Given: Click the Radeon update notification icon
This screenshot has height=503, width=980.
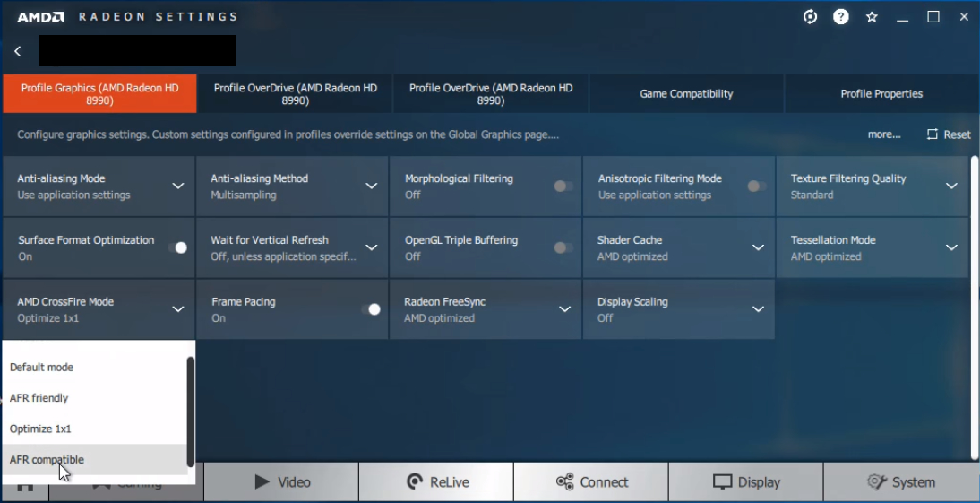Looking at the screenshot, I should [810, 17].
